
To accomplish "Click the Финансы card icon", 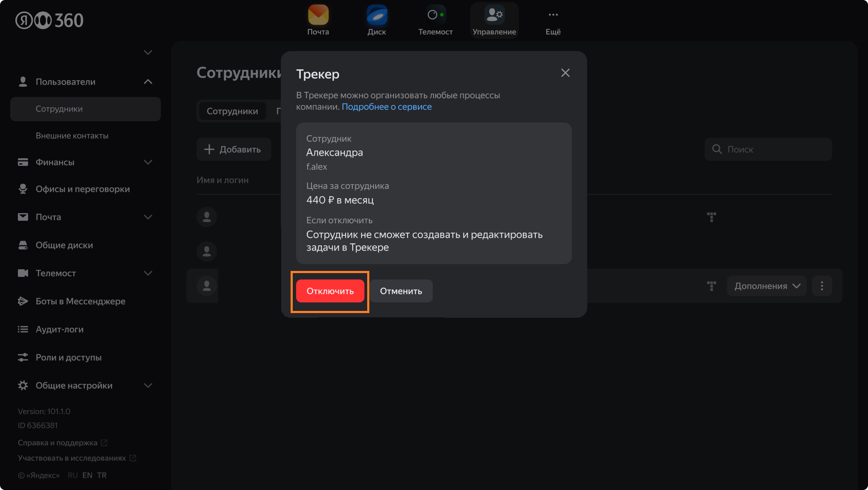I will tap(23, 162).
